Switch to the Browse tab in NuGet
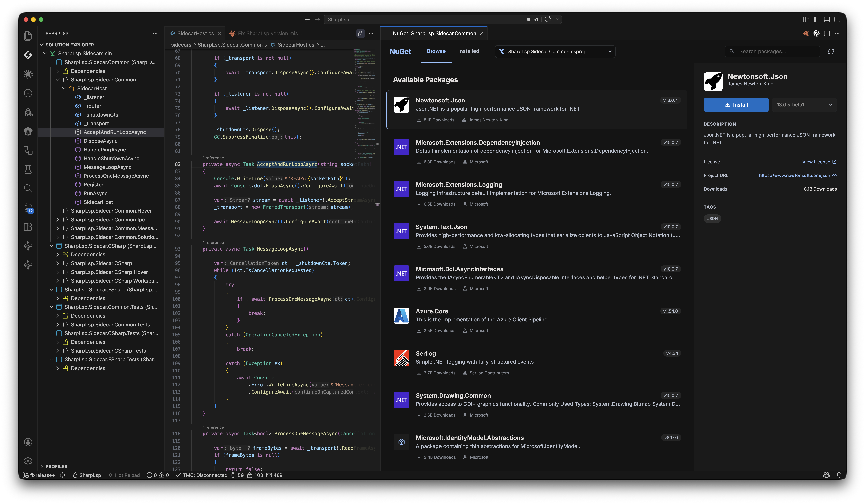Viewport: 865px width, 504px height. point(436,51)
